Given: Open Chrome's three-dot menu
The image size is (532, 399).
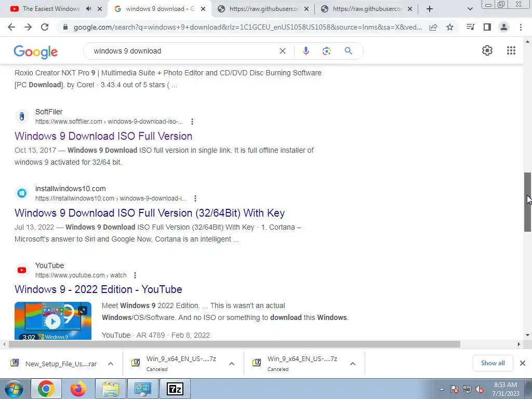Looking at the screenshot, I should [521, 27].
